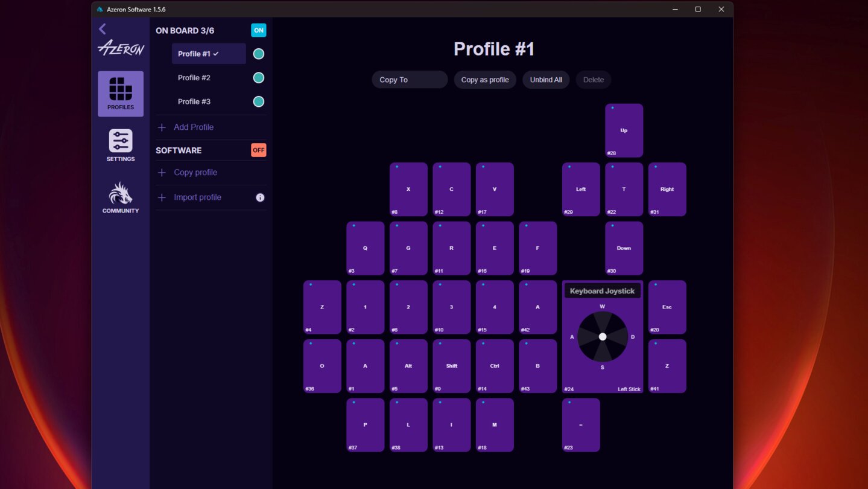Select the Up key mapped to button #28

624,130
